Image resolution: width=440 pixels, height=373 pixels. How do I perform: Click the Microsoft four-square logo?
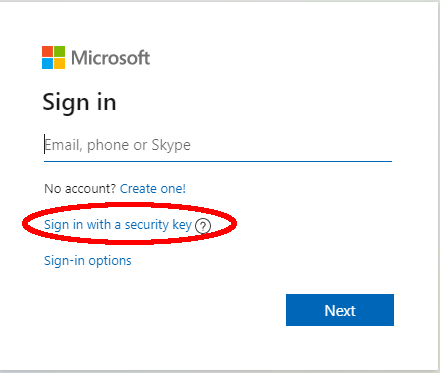pyautogui.click(x=53, y=58)
